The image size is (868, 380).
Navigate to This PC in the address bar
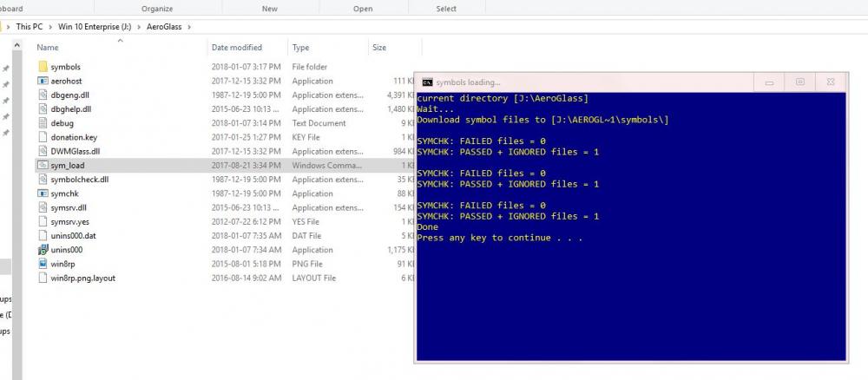pyautogui.click(x=31, y=26)
